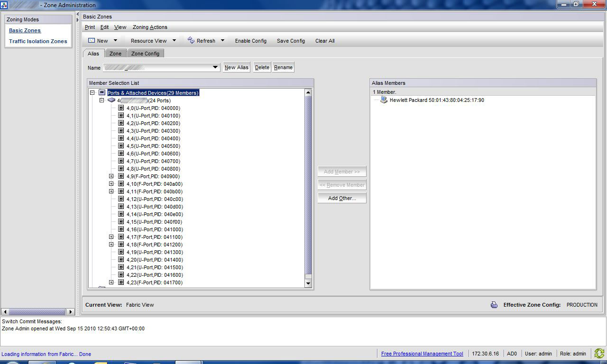Image resolution: width=607 pixels, height=364 pixels.
Task: Open the View menu
Action: [x=120, y=27]
